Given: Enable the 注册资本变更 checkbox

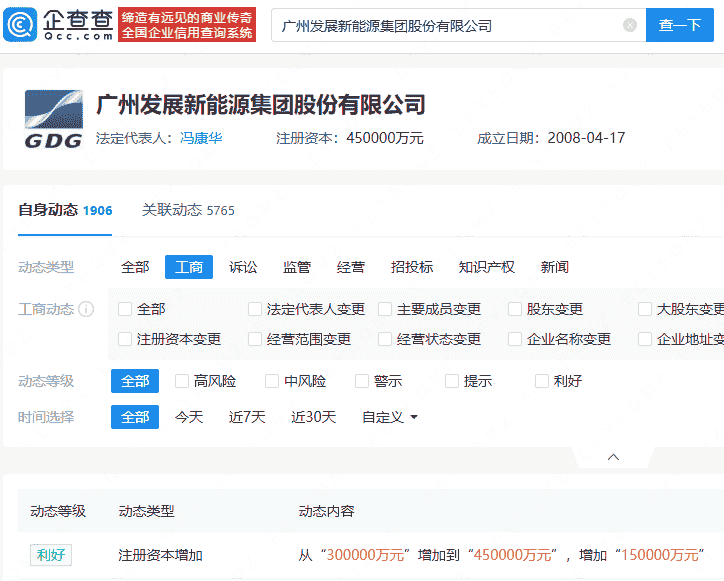Looking at the screenshot, I should [125, 340].
